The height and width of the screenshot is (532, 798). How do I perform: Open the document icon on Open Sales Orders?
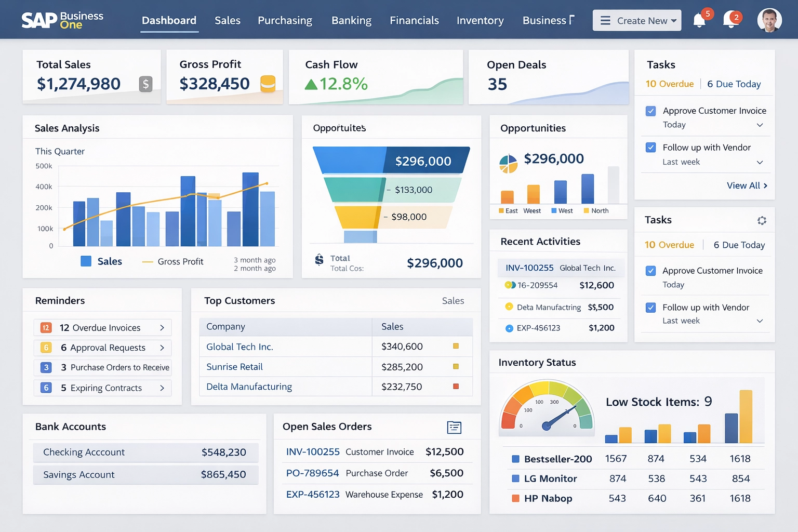tap(454, 427)
